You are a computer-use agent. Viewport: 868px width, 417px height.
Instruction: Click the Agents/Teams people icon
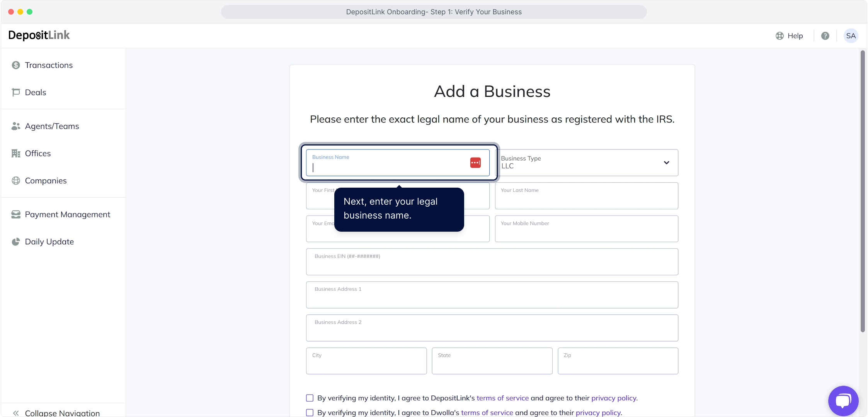point(16,126)
